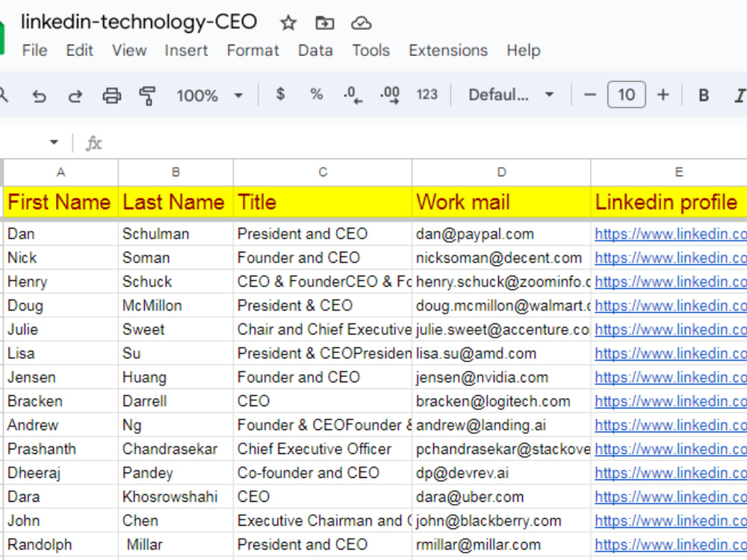
Task: Toggle italic formatting
Action: click(x=740, y=96)
